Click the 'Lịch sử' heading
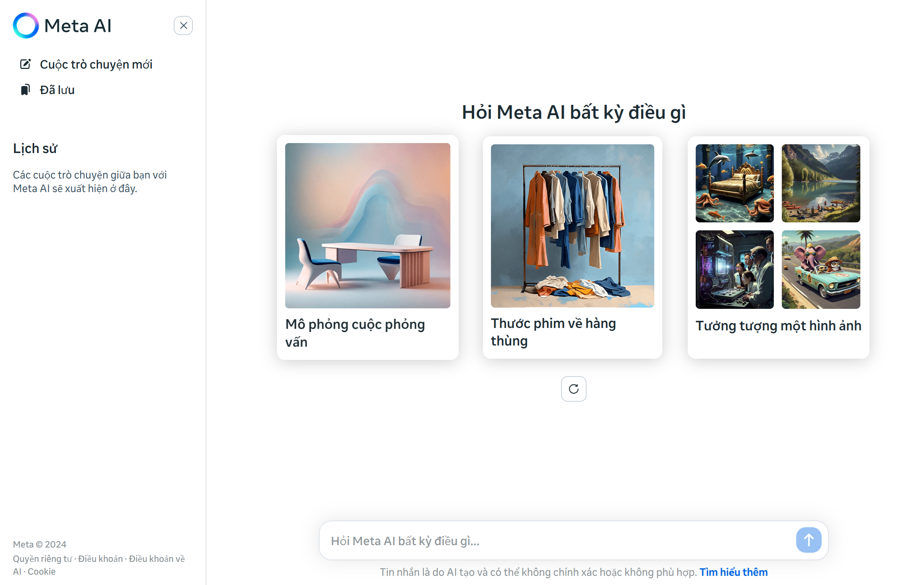The height and width of the screenshot is (585, 924). [35, 148]
